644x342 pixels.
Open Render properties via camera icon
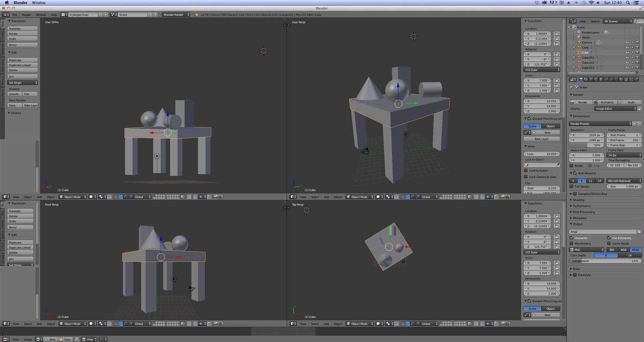coord(581,79)
